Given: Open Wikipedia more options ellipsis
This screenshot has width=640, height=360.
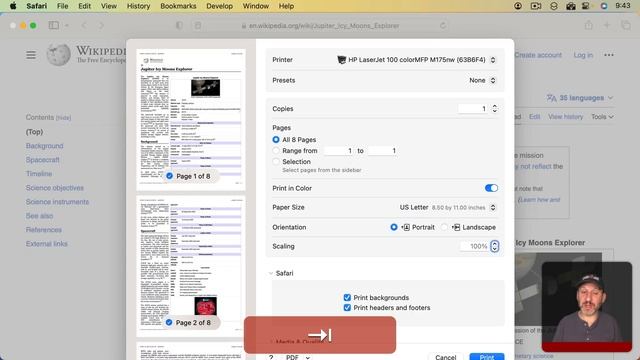Looking at the screenshot, I should point(609,55).
